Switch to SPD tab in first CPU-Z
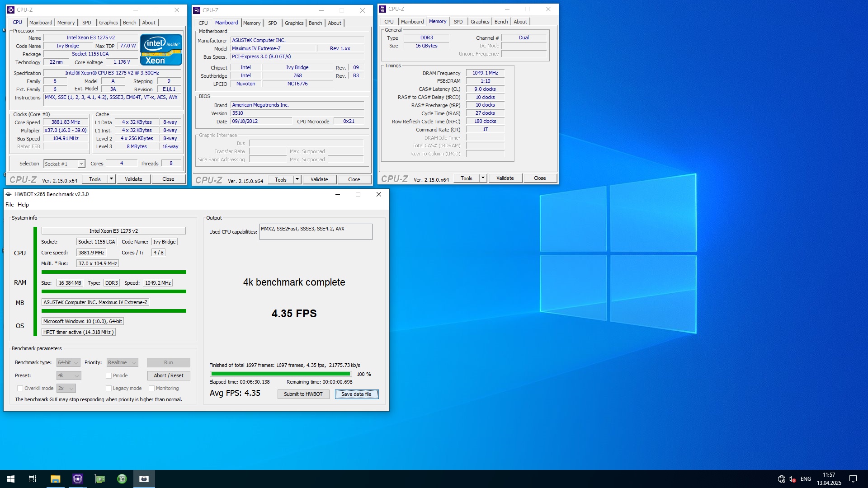The image size is (868, 488). [87, 23]
